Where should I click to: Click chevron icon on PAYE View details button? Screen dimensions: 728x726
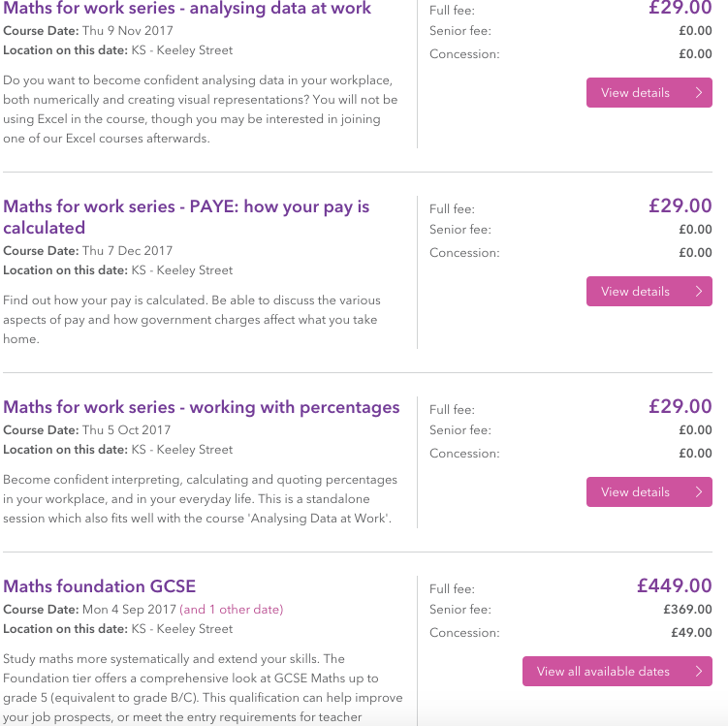(699, 292)
